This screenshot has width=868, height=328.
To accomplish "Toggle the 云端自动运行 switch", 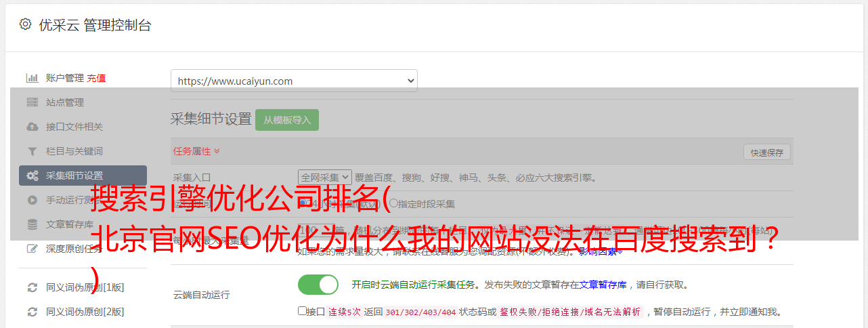I will tap(318, 285).
